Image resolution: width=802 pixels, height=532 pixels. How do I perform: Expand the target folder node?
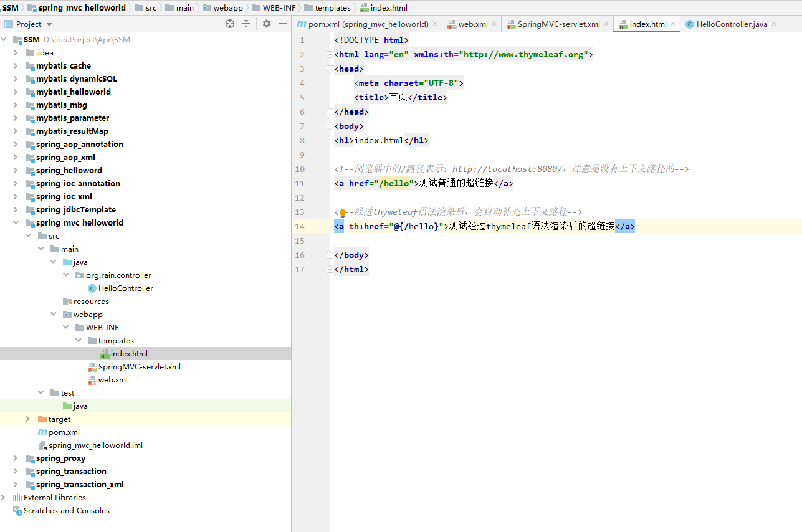coord(29,419)
